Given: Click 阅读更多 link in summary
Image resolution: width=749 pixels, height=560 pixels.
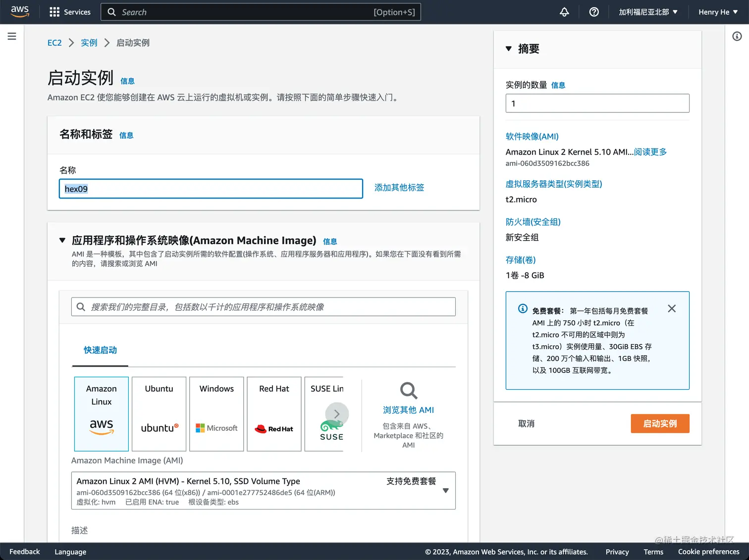Looking at the screenshot, I should pyautogui.click(x=650, y=152).
